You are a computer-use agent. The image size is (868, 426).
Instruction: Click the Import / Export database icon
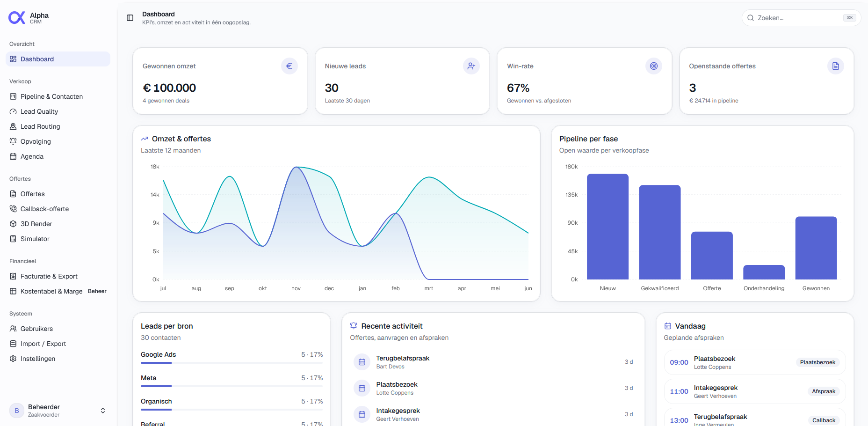(x=13, y=344)
